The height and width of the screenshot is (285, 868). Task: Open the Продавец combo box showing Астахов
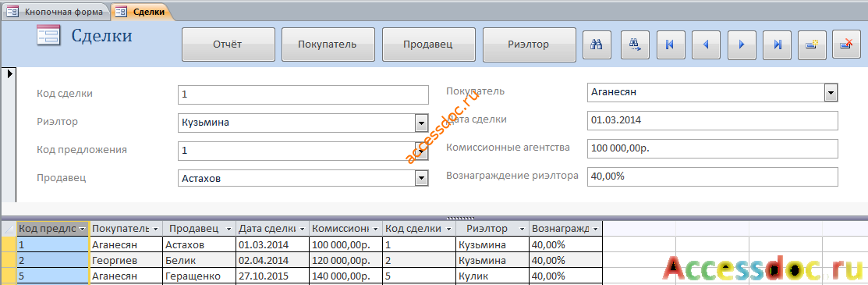pyautogui.click(x=422, y=178)
